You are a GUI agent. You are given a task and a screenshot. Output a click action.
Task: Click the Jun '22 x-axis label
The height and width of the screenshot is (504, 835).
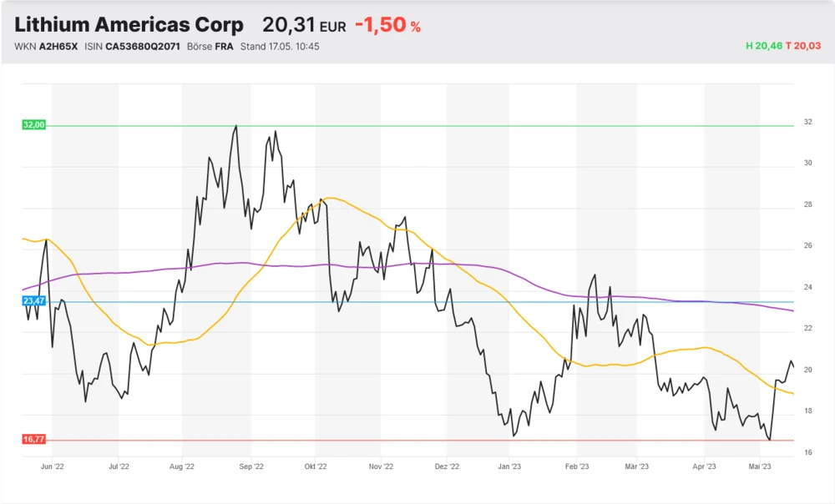[53, 467]
